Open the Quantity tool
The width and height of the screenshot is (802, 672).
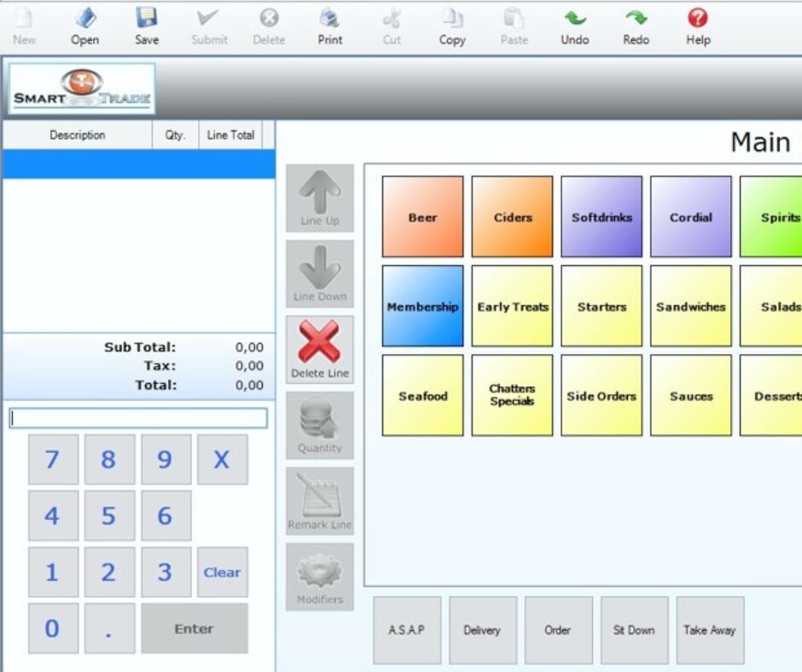(319, 425)
